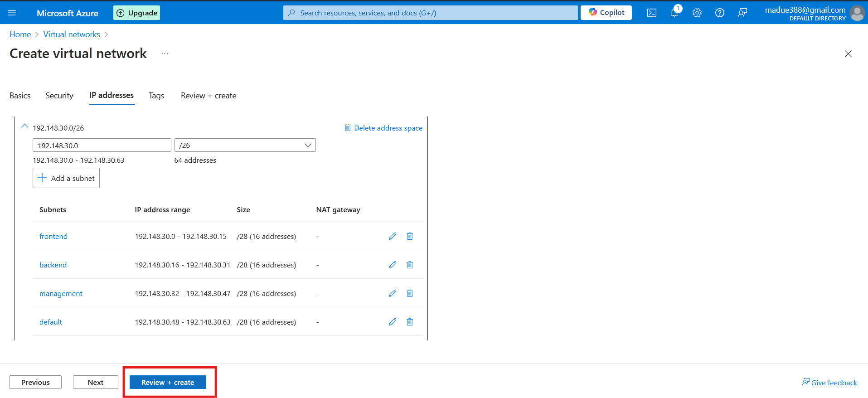The height and width of the screenshot is (398, 868).
Task: Open the /26 subnet mask dropdown
Action: (245, 145)
